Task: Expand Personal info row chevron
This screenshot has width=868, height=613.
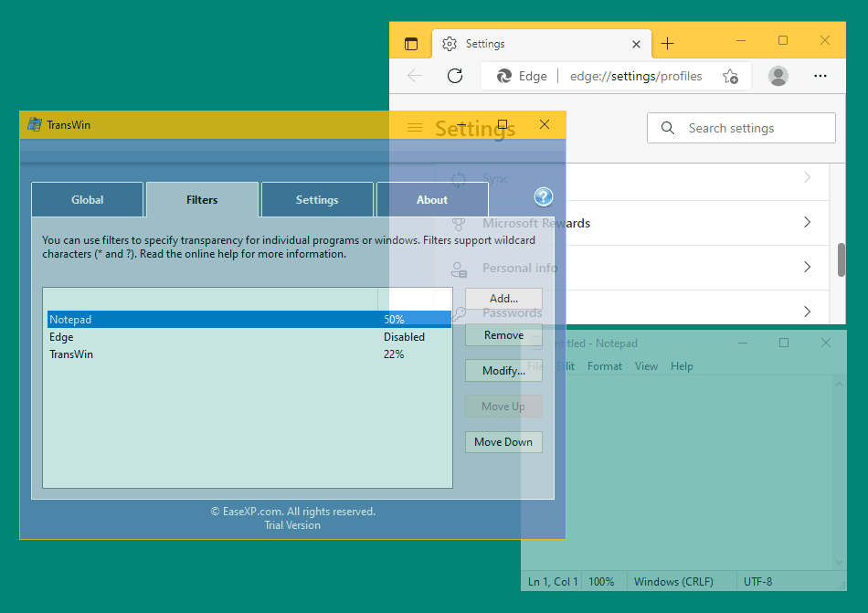Action: coord(807,267)
